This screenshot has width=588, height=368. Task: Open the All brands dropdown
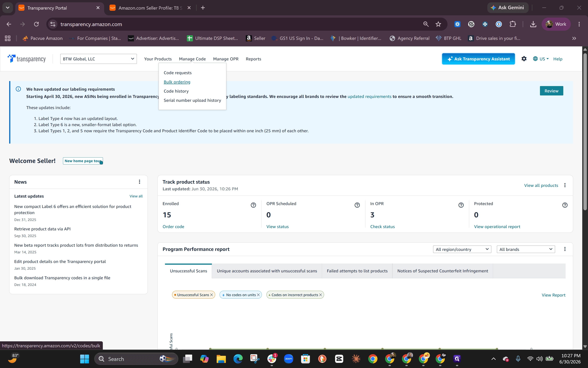(526, 249)
